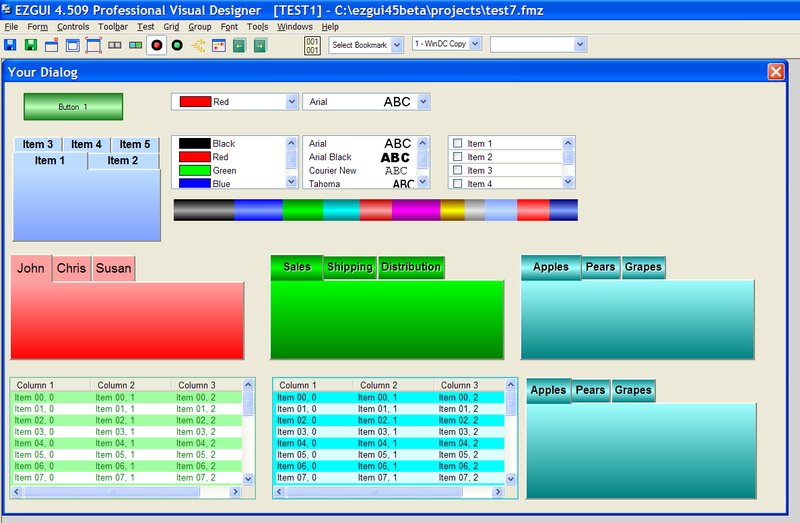
Task: Open the Tools menu
Action: point(258,27)
